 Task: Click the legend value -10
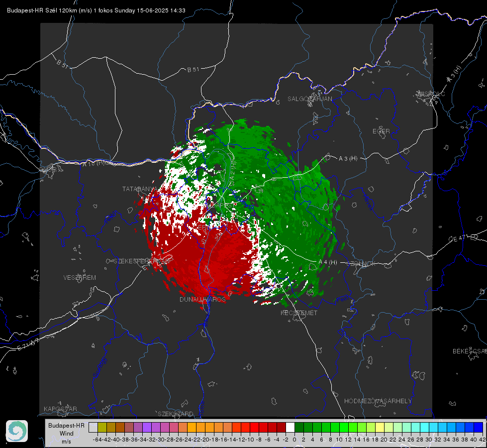tap(249, 440)
